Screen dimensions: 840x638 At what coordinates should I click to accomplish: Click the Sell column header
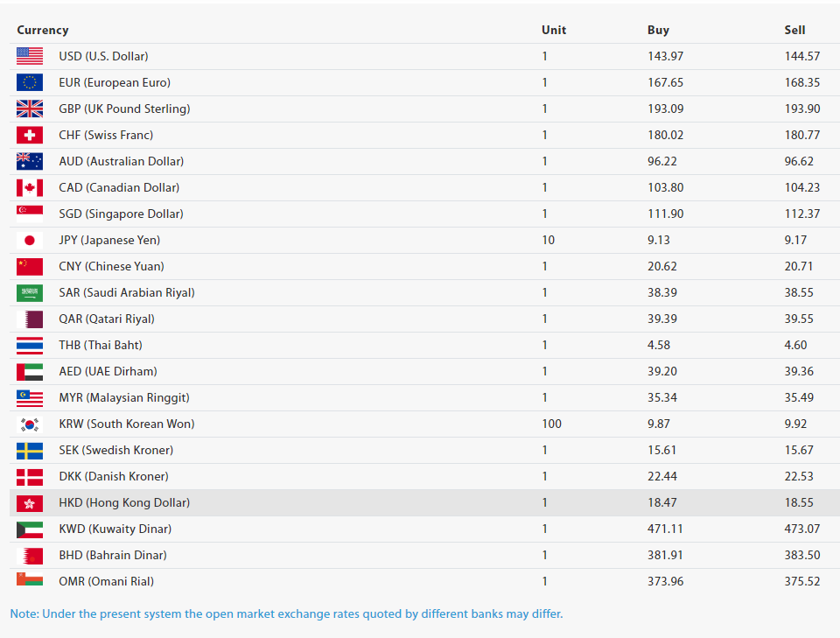[794, 30]
